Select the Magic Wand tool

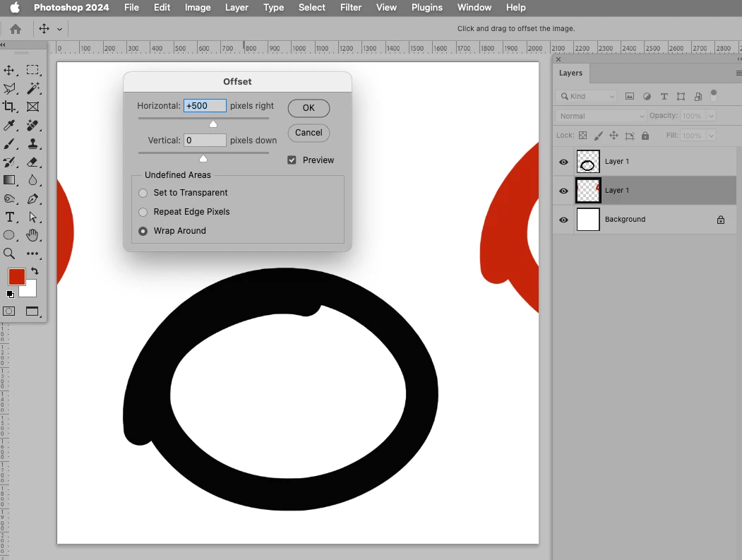[32, 88]
